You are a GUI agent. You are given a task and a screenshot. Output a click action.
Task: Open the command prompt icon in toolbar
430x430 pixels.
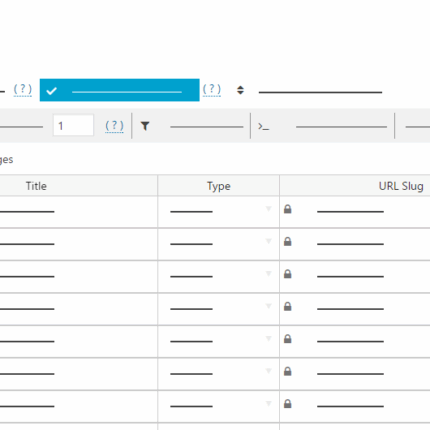point(263,127)
